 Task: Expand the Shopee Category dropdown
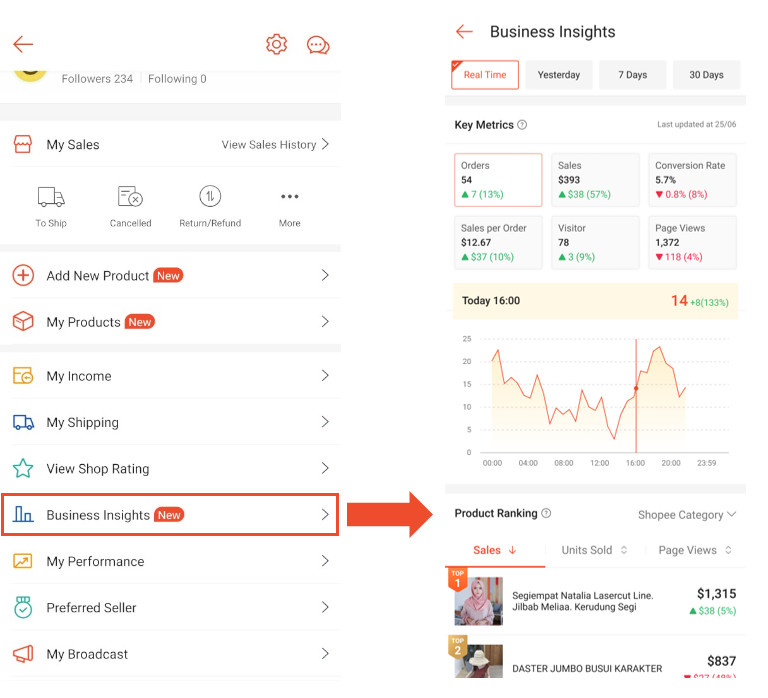(687, 515)
